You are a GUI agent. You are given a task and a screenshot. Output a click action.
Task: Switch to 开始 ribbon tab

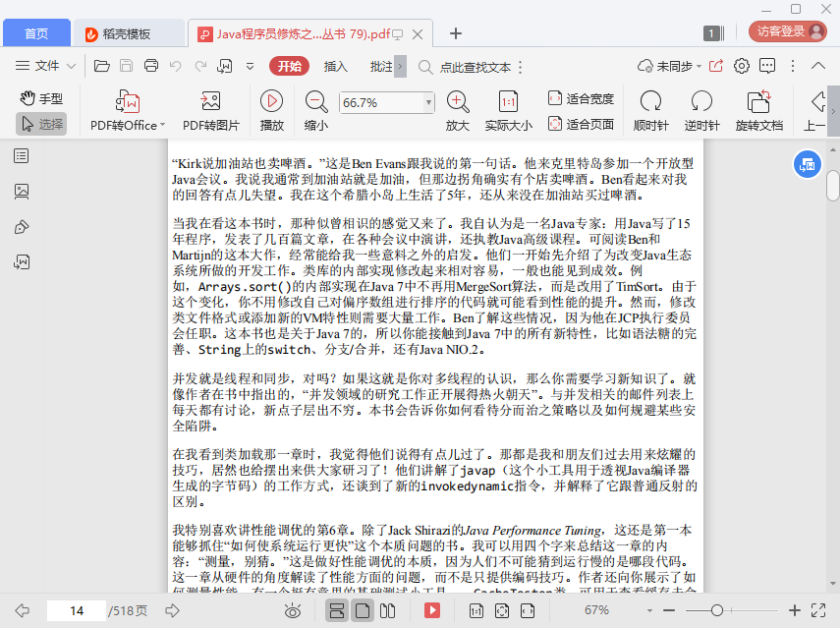pos(289,66)
